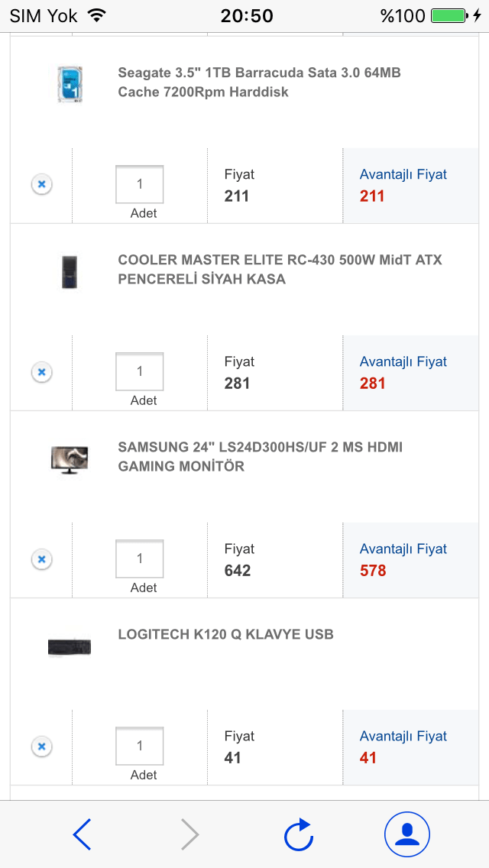The image size is (489, 868).
Task: Remove the Cooler Master Elite case item
Action: click(x=41, y=372)
